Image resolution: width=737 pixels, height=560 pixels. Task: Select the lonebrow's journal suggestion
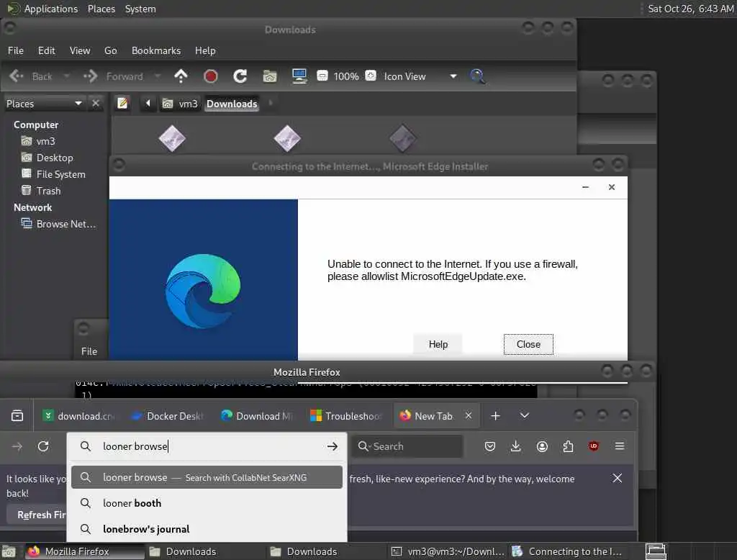[x=207, y=529]
